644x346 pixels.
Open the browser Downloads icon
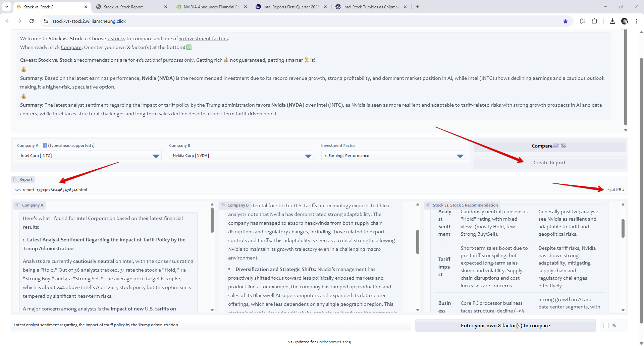[612, 21]
